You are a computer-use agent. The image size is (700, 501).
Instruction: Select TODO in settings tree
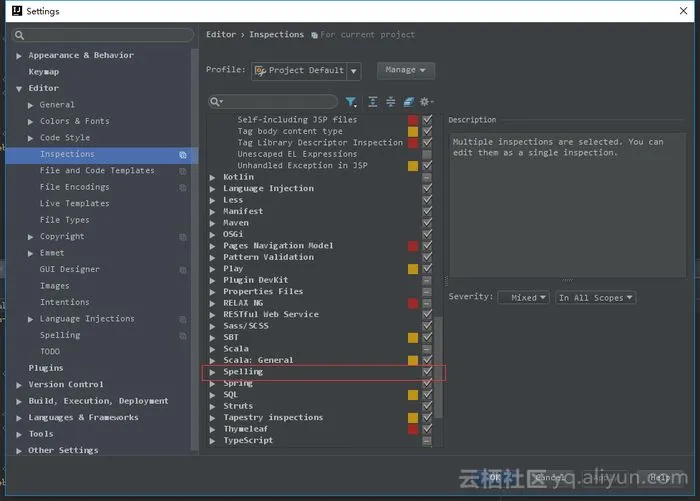click(x=50, y=352)
